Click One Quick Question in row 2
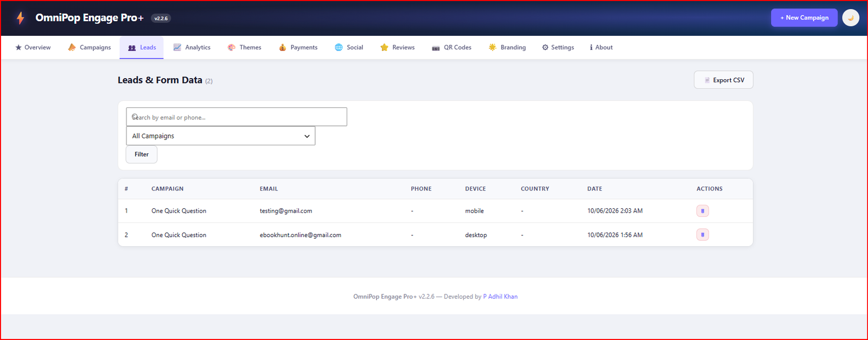The image size is (868, 340). pos(179,235)
